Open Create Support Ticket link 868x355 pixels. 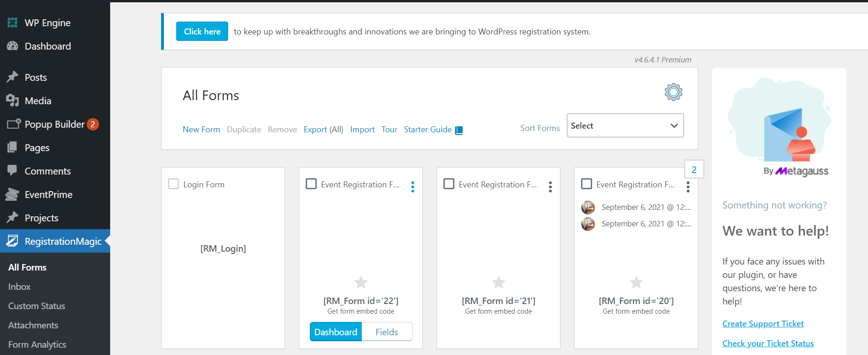[763, 324]
